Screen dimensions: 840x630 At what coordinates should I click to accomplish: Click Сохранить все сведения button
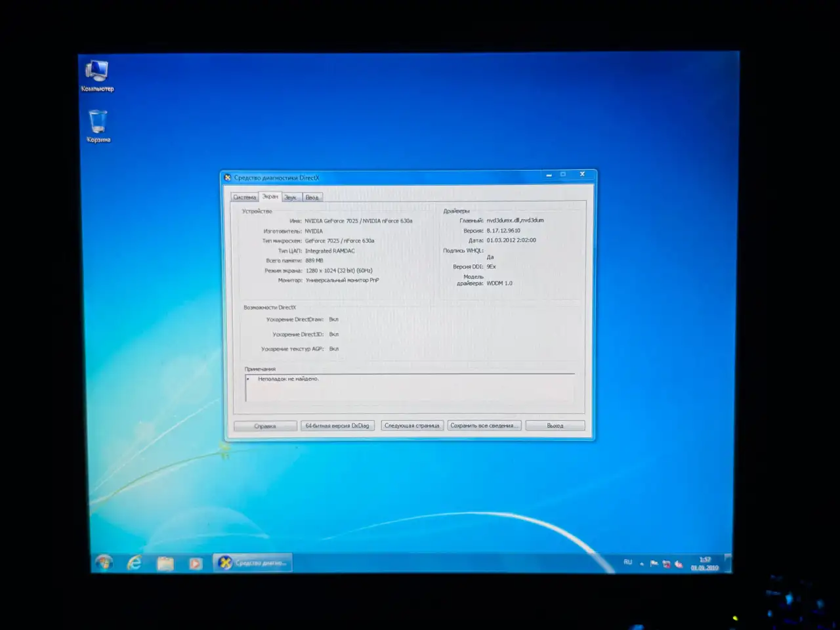tap(484, 425)
